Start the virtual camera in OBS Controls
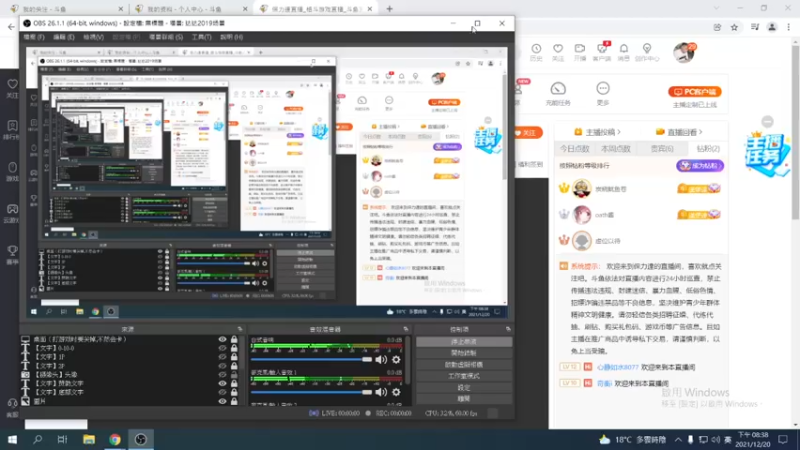 (464, 364)
